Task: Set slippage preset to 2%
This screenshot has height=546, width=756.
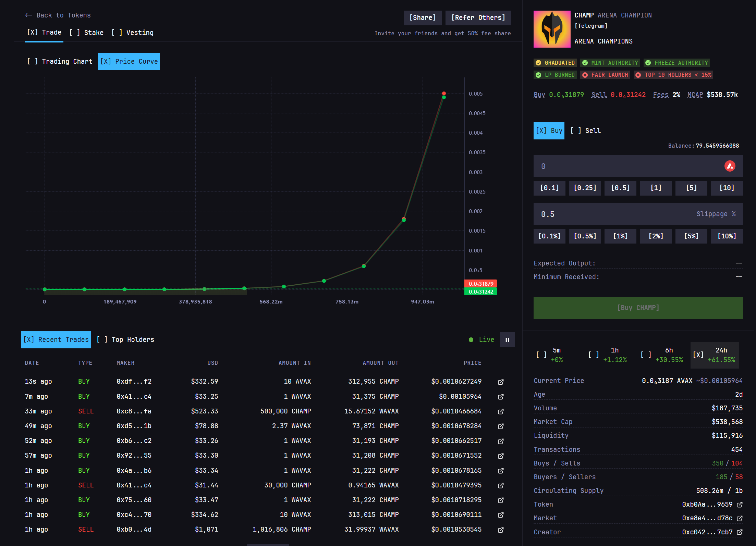Action: (x=656, y=236)
